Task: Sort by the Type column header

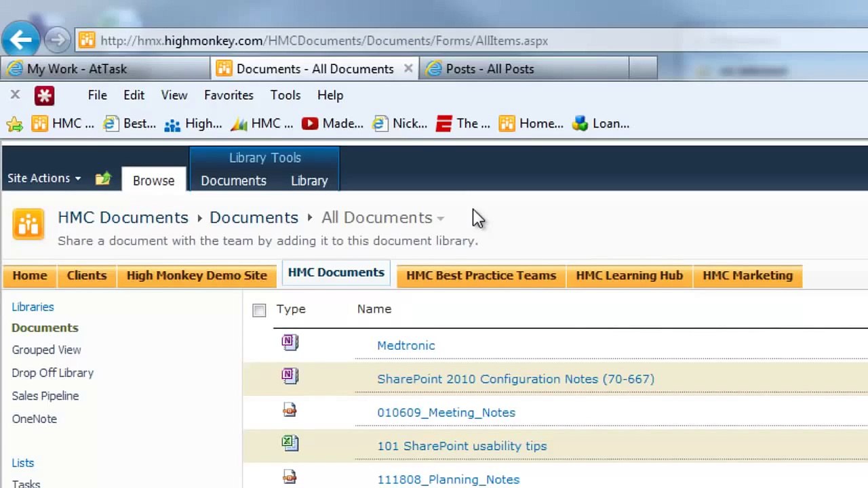Action: pos(291,309)
